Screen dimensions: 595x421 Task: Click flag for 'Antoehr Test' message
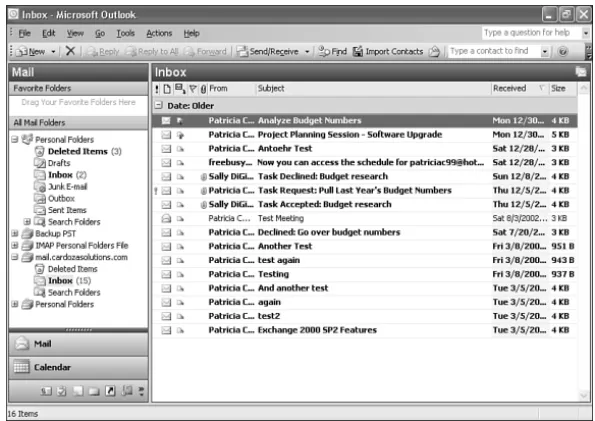(x=180, y=149)
